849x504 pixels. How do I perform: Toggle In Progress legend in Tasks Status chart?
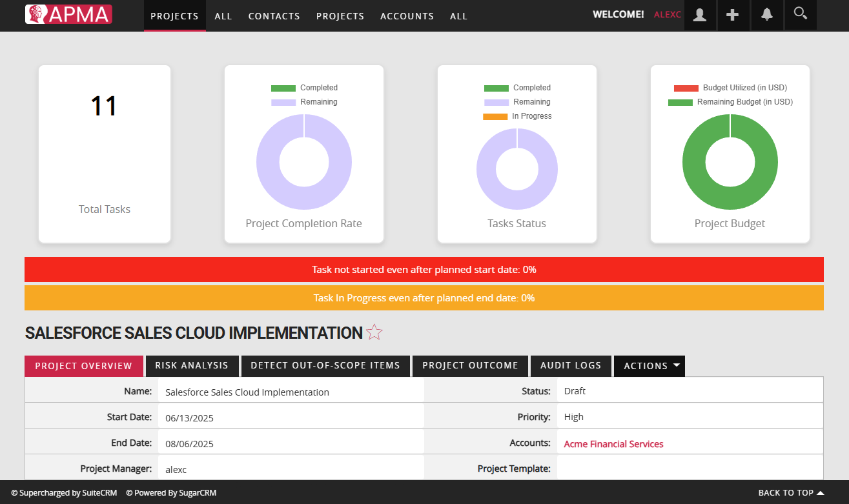pyautogui.click(x=517, y=116)
